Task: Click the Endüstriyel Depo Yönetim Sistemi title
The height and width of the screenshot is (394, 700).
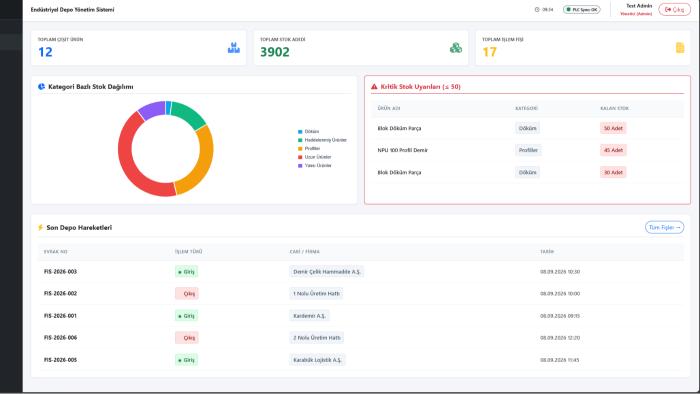Action: pos(72,9)
